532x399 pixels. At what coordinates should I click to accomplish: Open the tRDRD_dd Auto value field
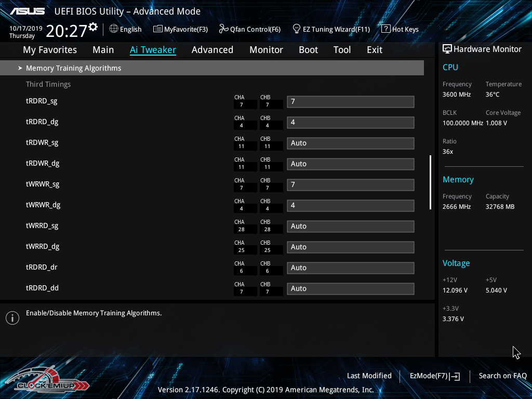(x=350, y=288)
